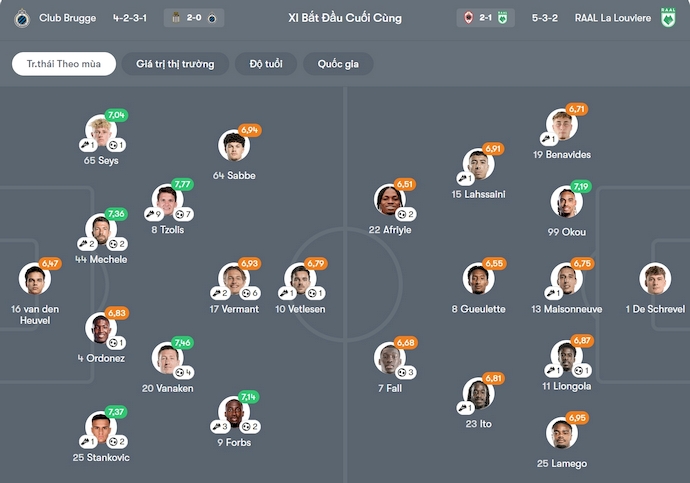
Task: Click van den Heuvel's goalkeeper avatar
Action: [35, 279]
